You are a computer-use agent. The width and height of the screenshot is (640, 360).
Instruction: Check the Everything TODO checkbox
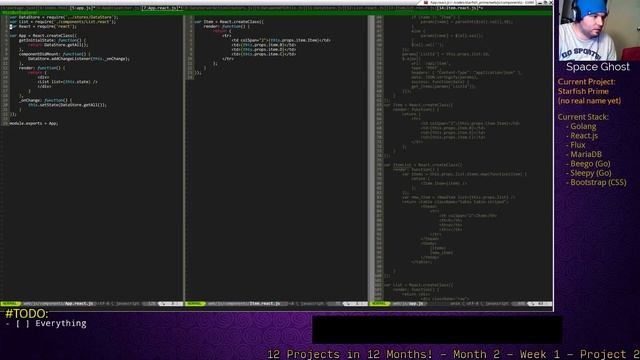[x=23, y=324]
